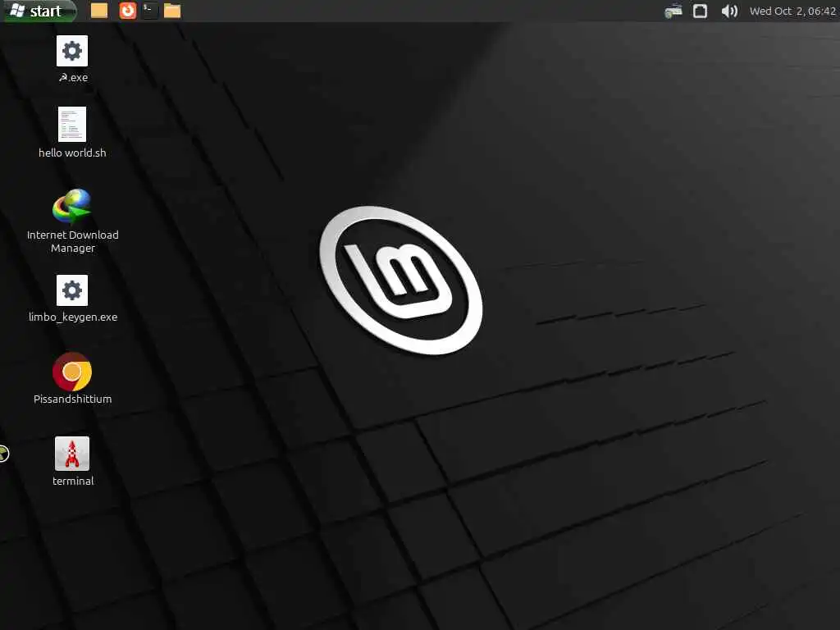Launch Firefox from the panel
840x630 pixels.
[127, 11]
